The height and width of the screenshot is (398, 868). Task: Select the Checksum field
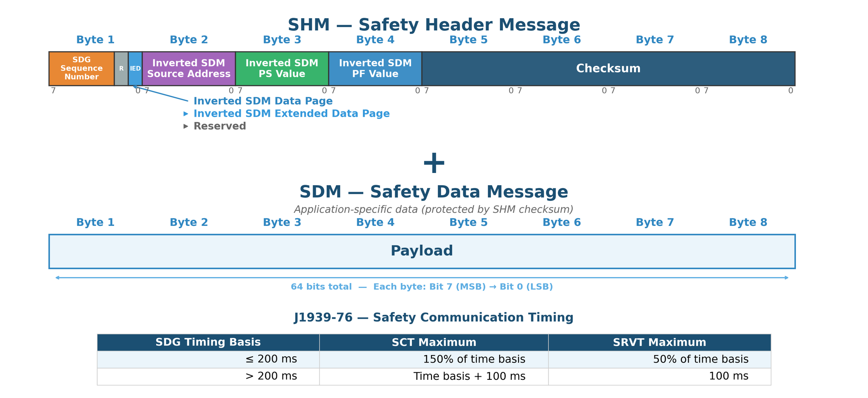pyautogui.click(x=608, y=68)
